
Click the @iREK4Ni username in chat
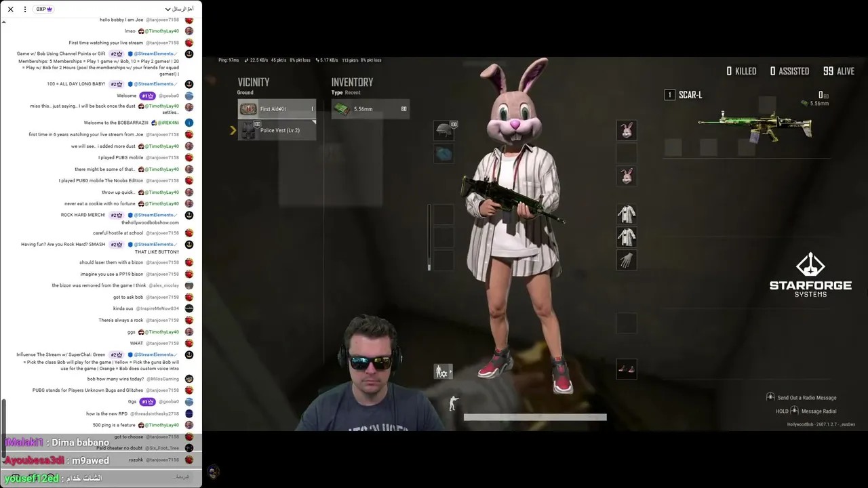point(169,123)
